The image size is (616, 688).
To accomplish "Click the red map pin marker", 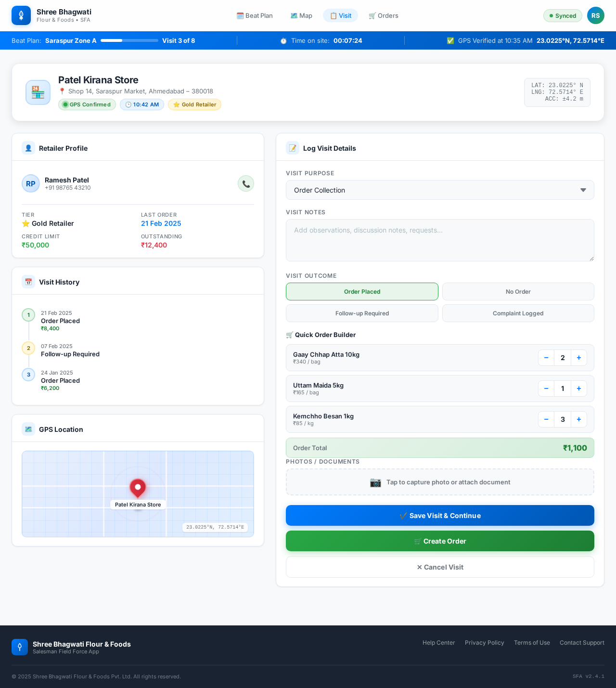I will click(x=138, y=488).
